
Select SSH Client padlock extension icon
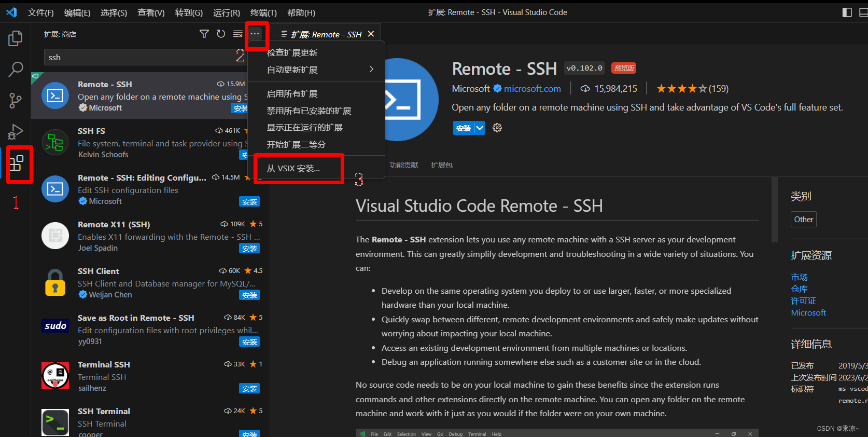55,282
